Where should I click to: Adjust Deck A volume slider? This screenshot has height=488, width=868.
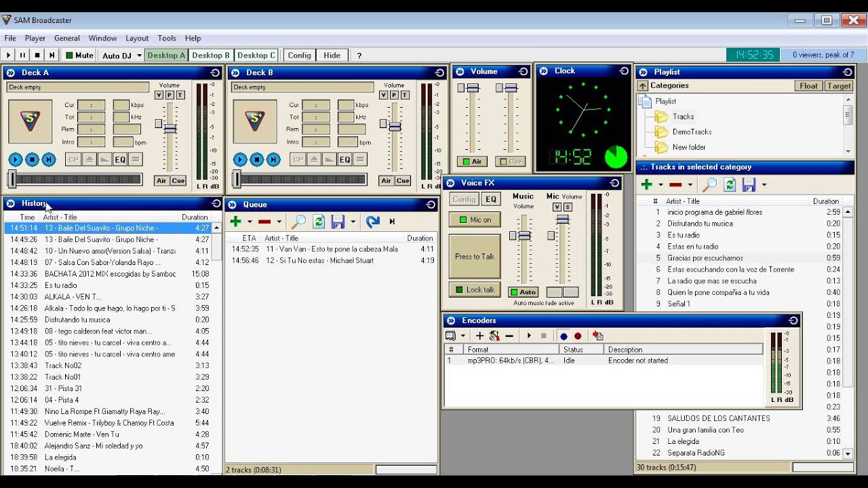(x=170, y=128)
